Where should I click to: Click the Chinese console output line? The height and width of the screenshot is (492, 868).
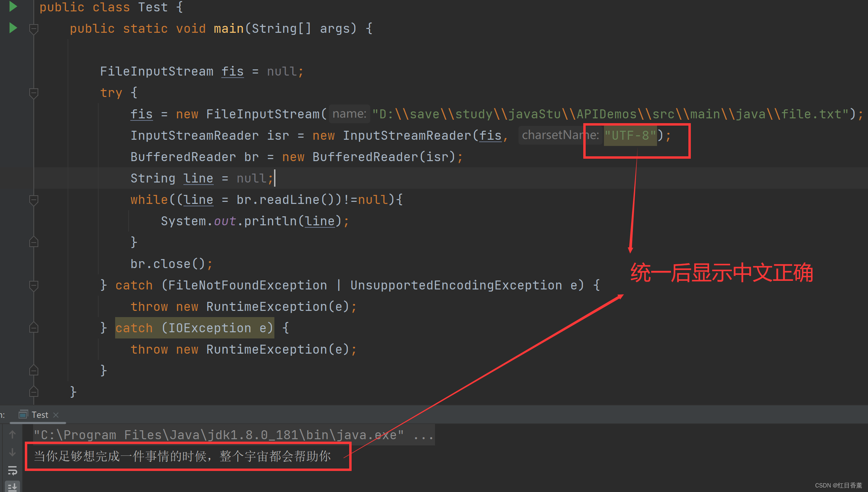pyautogui.click(x=182, y=456)
